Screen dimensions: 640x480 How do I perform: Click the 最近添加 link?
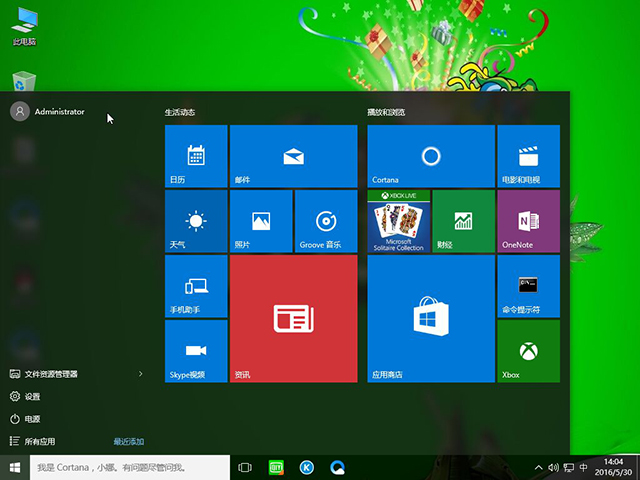(x=129, y=441)
